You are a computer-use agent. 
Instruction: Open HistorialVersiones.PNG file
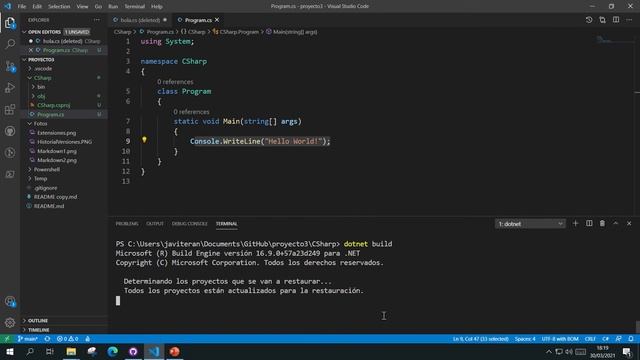coord(64,142)
